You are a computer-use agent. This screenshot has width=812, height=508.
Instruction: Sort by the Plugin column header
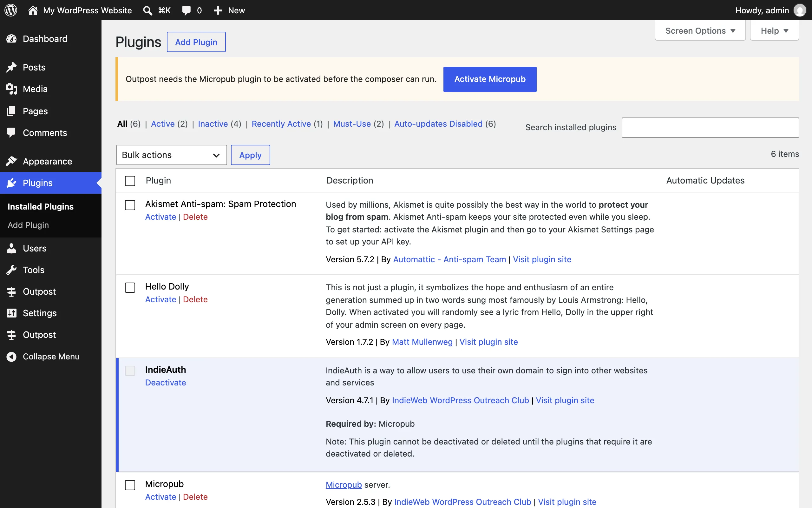[x=158, y=180]
